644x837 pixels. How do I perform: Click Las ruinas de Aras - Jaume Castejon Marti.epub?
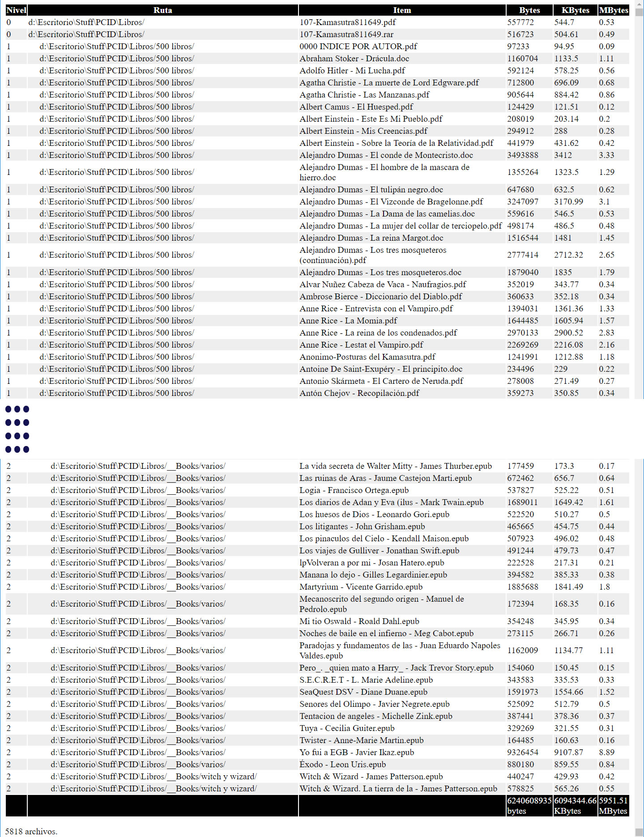click(386, 478)
